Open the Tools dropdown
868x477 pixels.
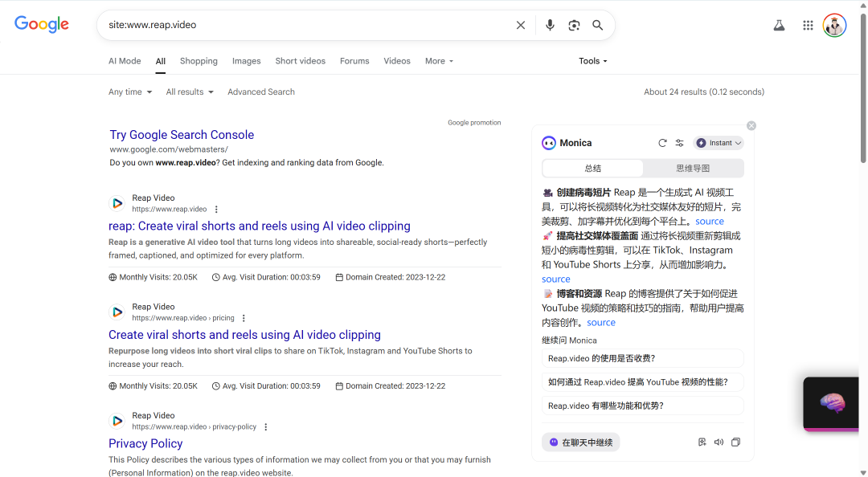(x=593, y=61)
